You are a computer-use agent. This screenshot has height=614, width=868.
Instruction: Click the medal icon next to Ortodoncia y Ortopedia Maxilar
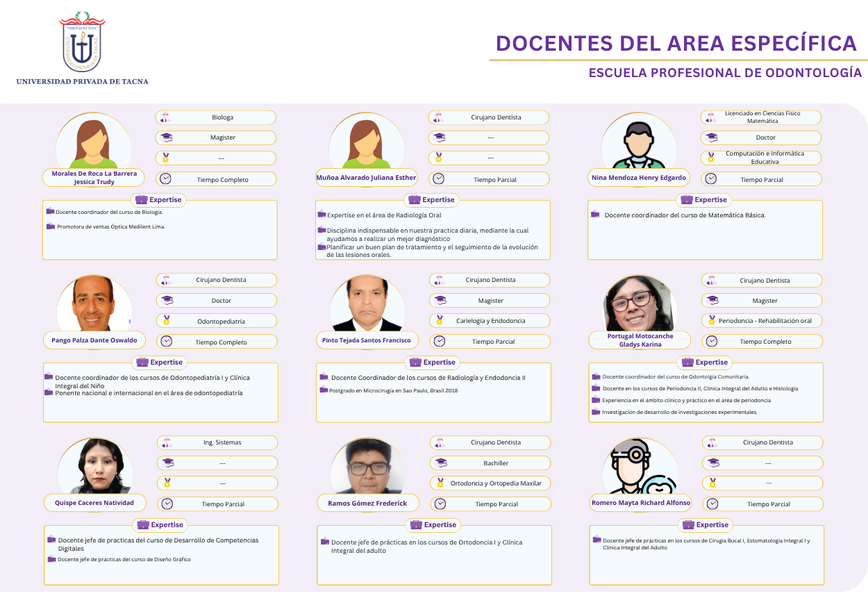[439, 483]
